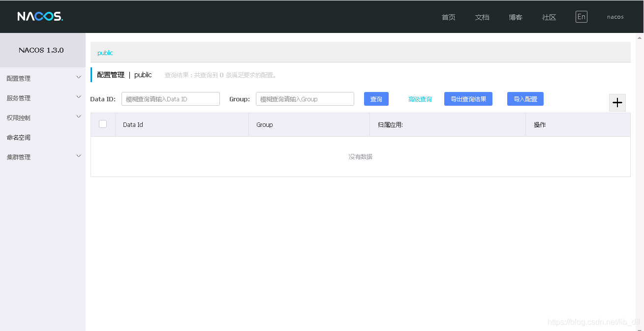Screen dimensions: 644x331
Task: Open the 首页 menu item
Action: pos(448,17)
